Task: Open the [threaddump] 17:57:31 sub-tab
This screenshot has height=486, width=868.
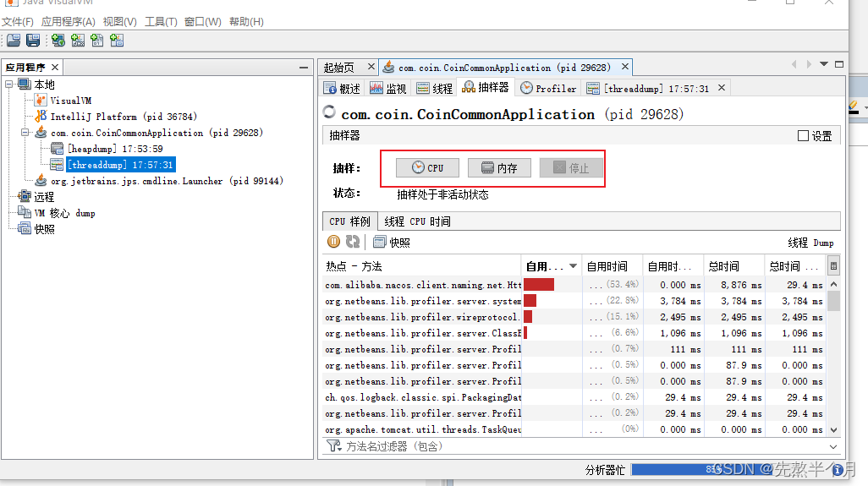Action: [648, 89]
